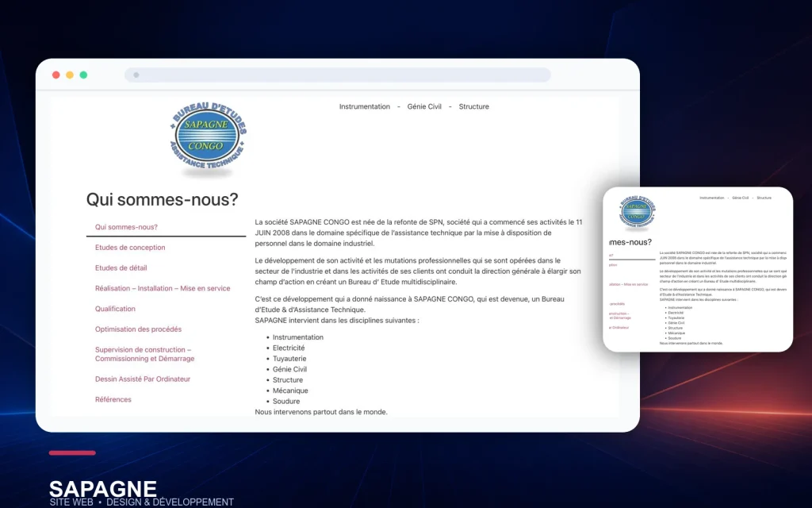Open the Qualification sidebar link
Viewport: 812px width, 508px height.
[x=115, y=309]
